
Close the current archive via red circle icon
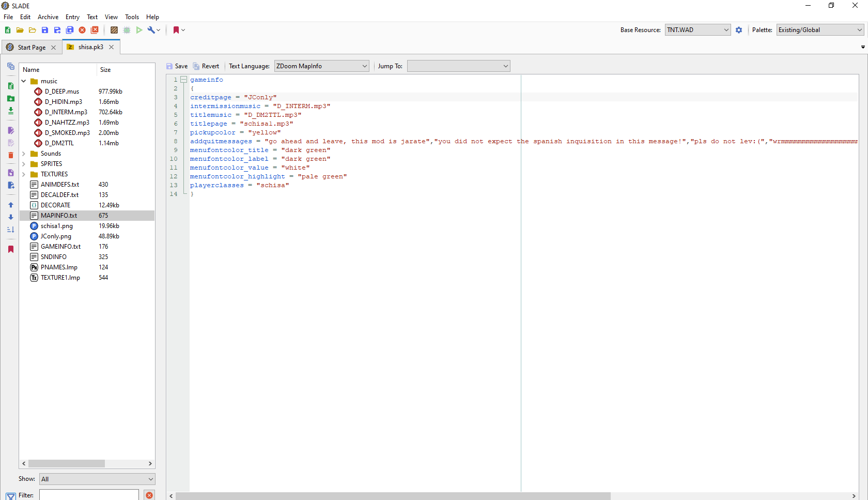coord(82,30)
